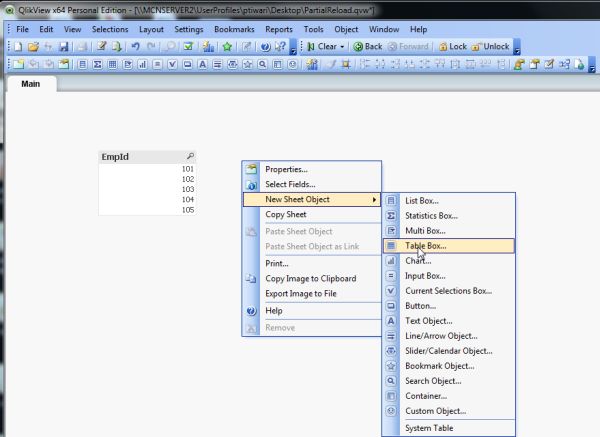600x437 pixels.
Task: Click the green star Add Bookmark icon
Action: [x=227, y=47]
